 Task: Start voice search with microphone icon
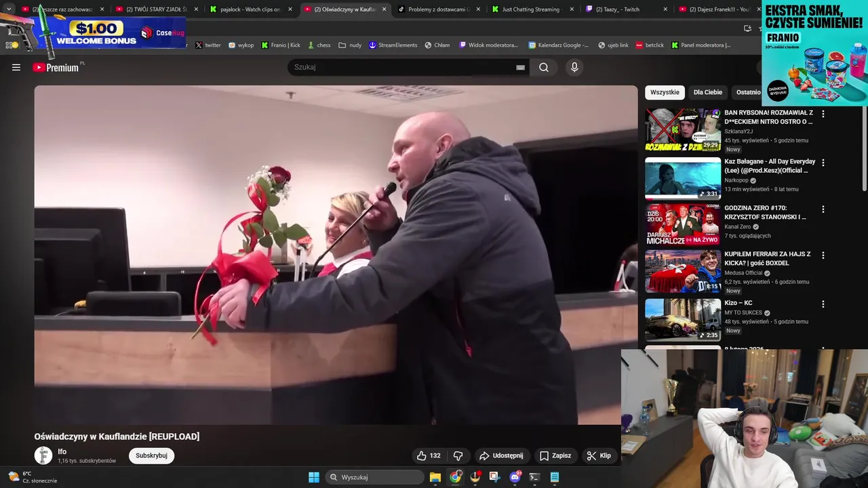(574, 67)
